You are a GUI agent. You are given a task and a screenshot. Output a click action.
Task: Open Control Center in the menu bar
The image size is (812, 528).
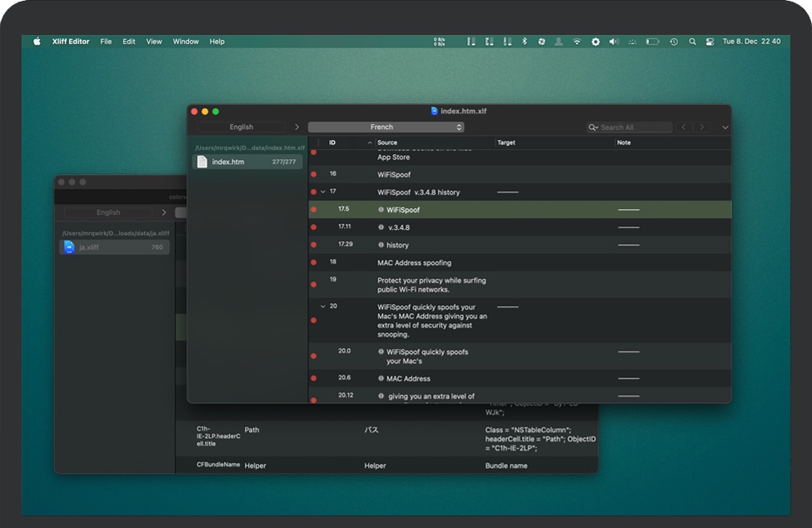tap(710, 42)
